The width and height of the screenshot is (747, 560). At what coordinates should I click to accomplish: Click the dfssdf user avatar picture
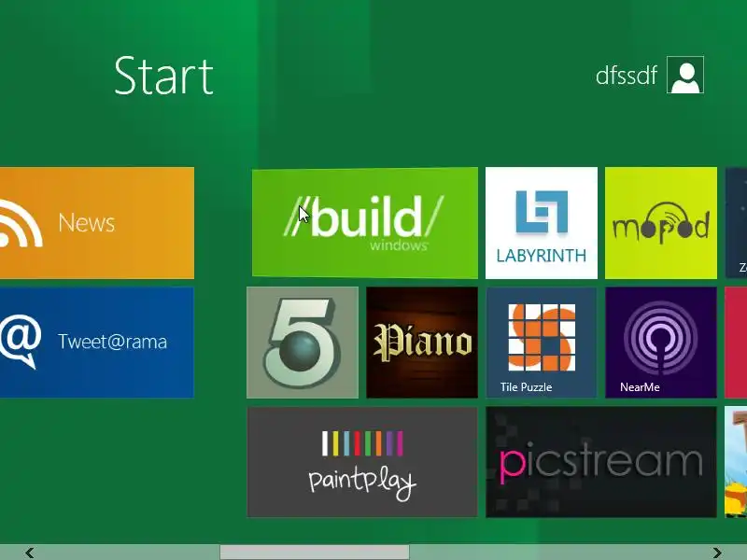[685, 75]
